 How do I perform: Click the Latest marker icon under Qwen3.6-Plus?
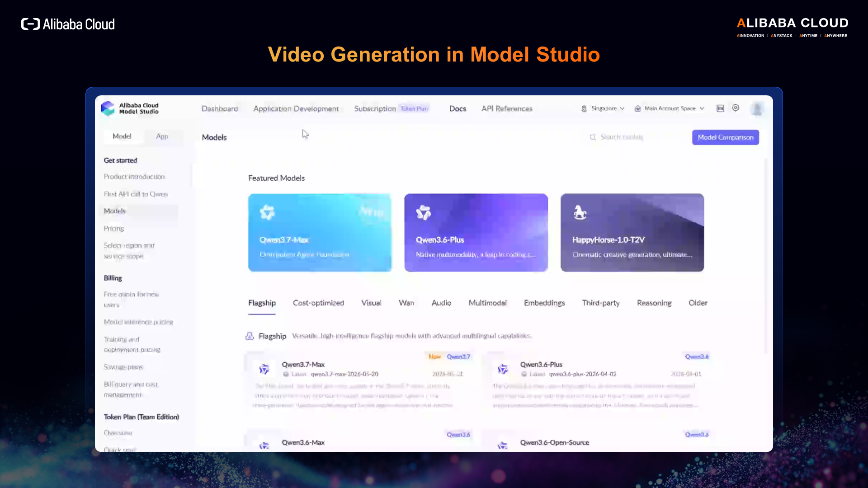click(524, 374)
